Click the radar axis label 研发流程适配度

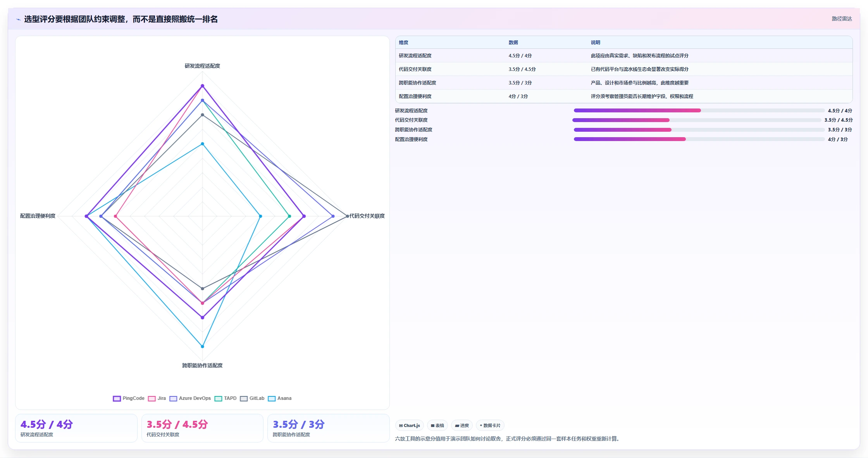[x=202, y=66]
